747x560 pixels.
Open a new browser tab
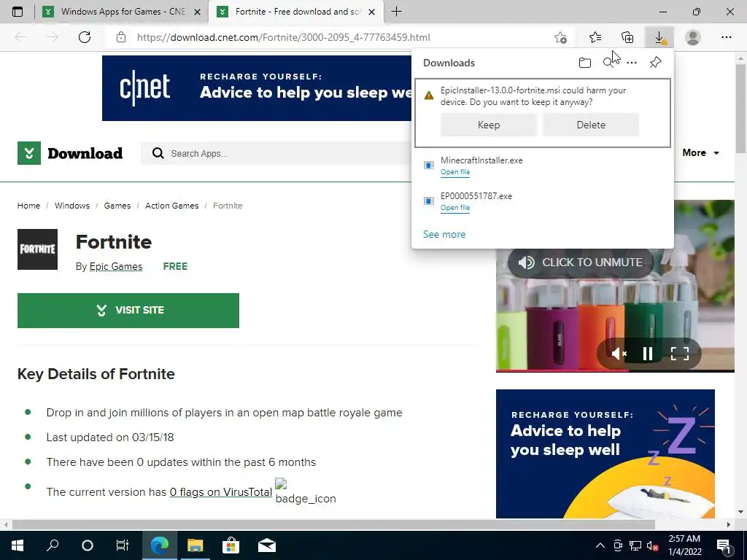click(x=396, y=12)
